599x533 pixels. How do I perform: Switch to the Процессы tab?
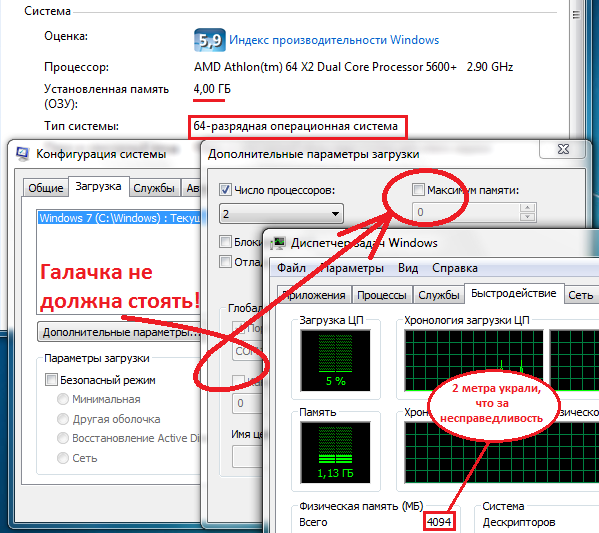point(382,295)
